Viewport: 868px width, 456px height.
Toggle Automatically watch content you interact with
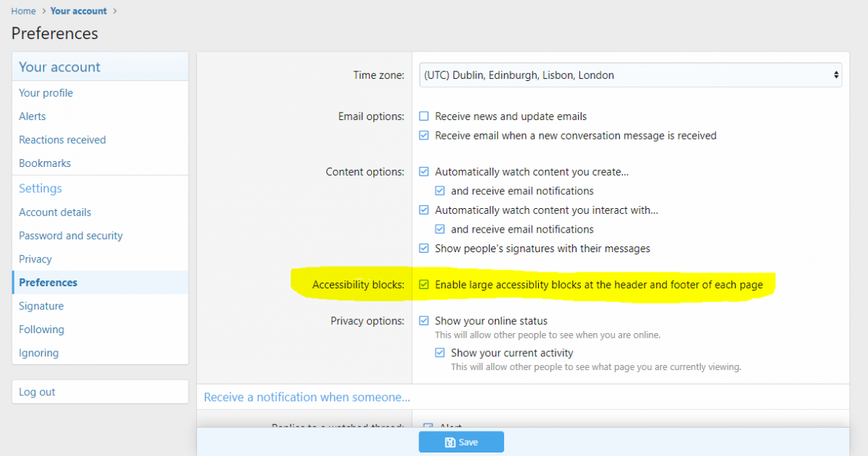424,210
